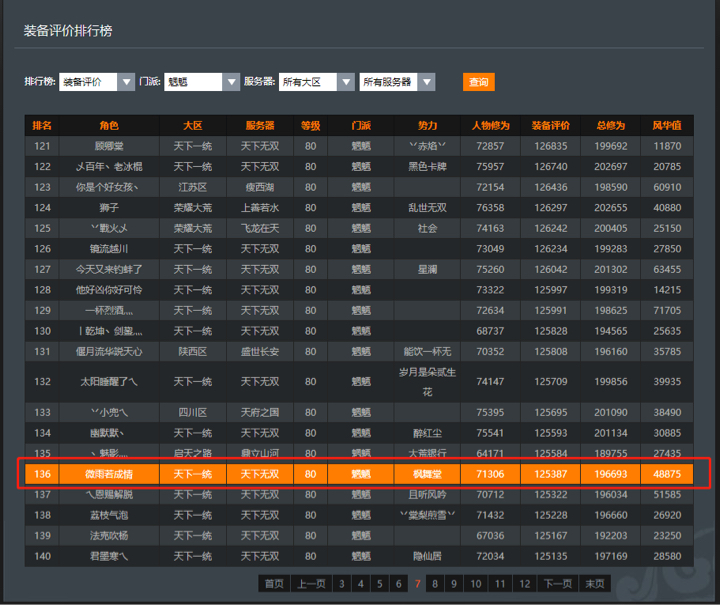Image resolution: width=720 pixels, height=605 pixels.
Task: Click the 角色 column header
Action: tap(109, 125)
